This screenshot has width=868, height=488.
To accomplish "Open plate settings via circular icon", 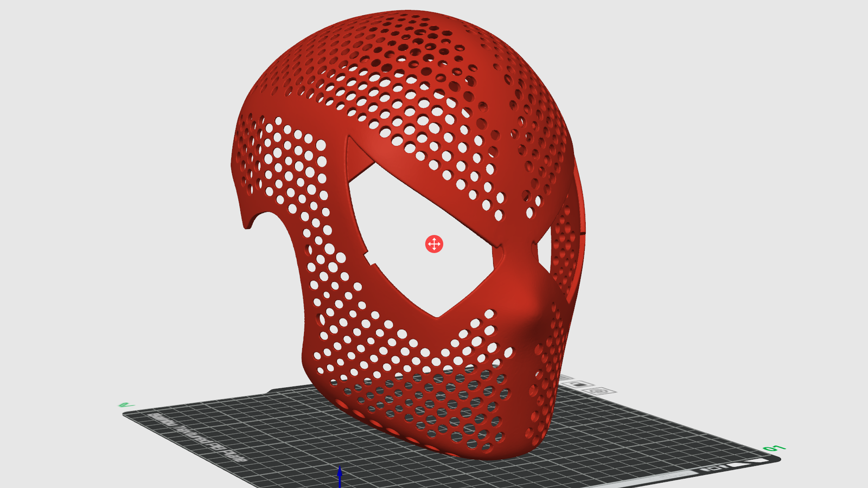I will coord(598,391).
